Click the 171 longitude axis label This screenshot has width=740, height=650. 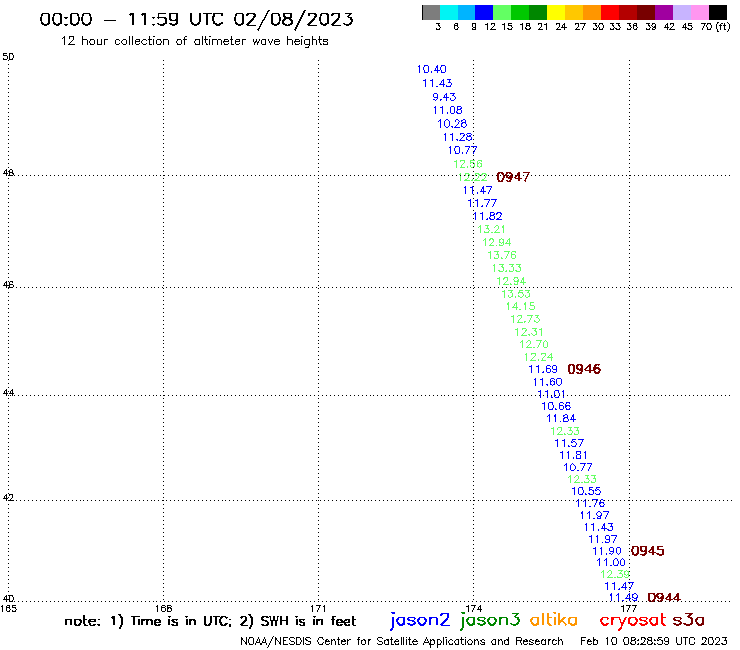click(319, 608)
